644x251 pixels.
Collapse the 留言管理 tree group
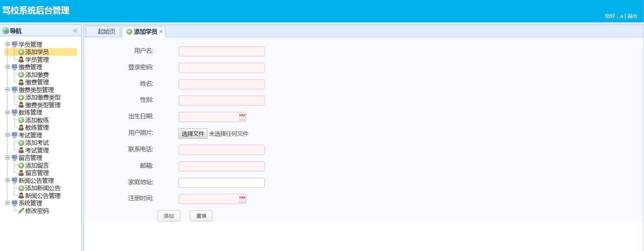[7, 157]
